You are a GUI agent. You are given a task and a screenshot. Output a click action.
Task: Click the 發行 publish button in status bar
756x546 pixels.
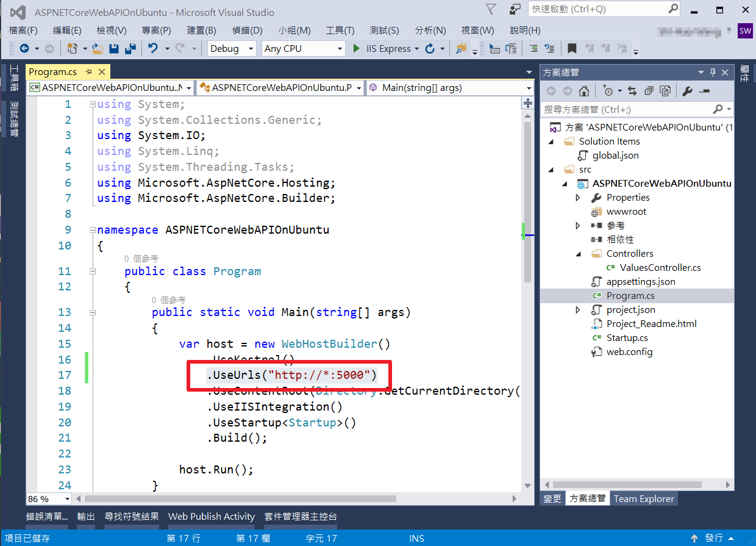713,538
